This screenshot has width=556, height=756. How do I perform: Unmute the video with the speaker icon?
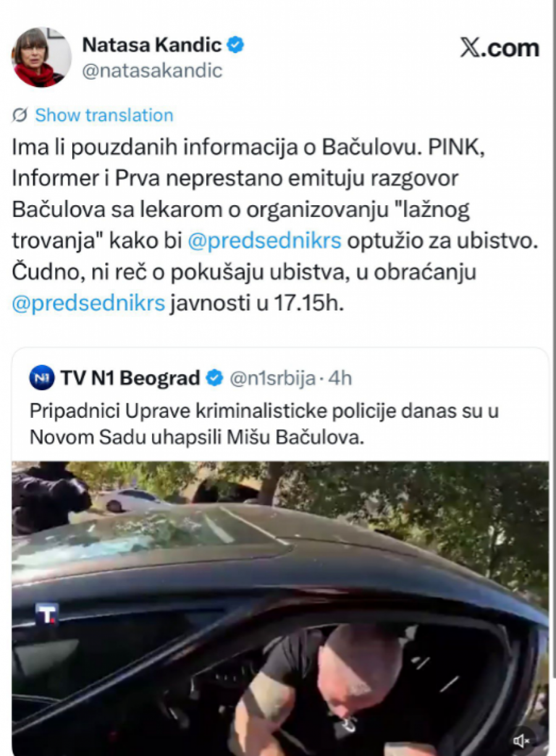[521, 740]
